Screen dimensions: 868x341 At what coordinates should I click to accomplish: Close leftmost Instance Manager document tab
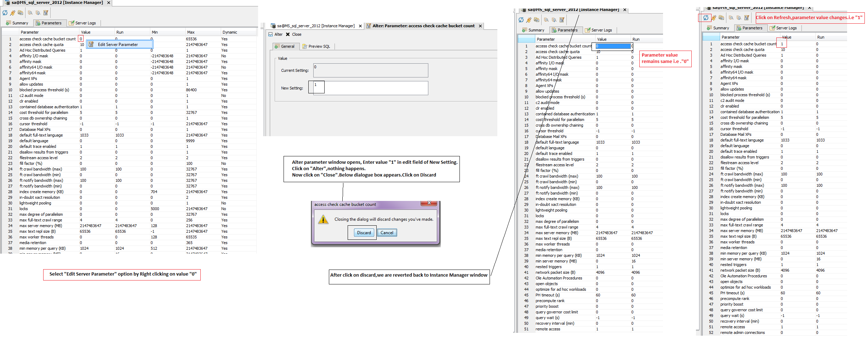point(109,2)
